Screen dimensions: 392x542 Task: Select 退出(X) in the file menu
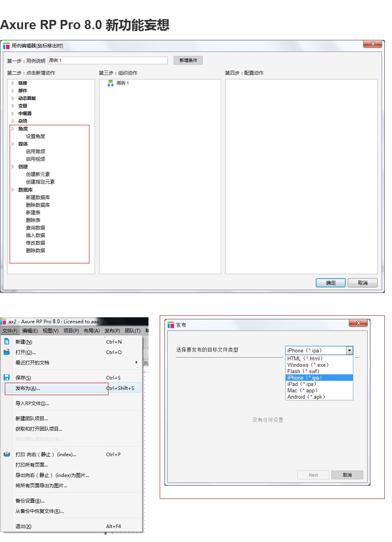[72, 526]
